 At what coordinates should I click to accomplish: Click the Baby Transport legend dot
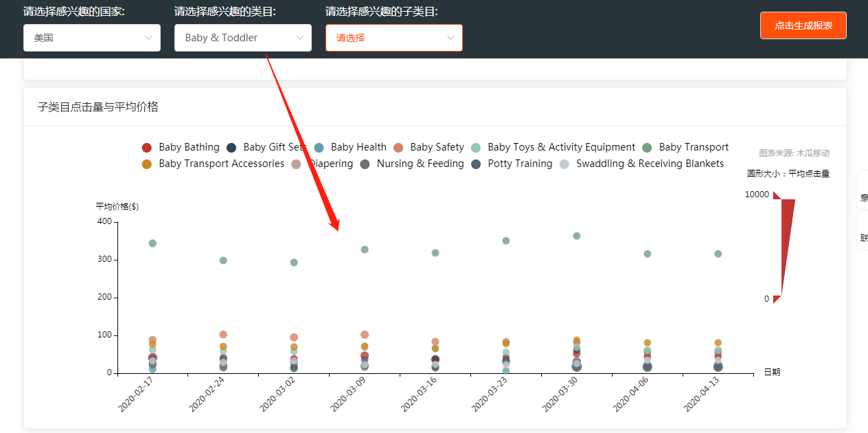[x=647, y=148]
